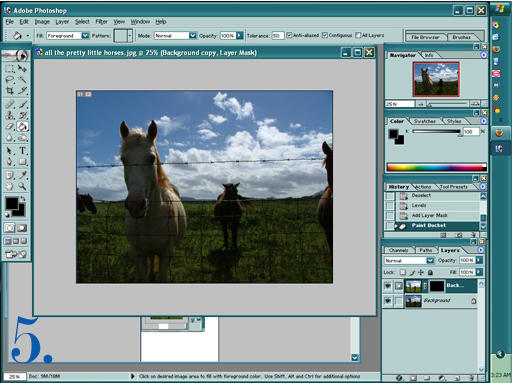The width and height of the screenshot is (512, 383).
Task: Open Layers panel Opacity arrow
Action: (x=479, y=260)
